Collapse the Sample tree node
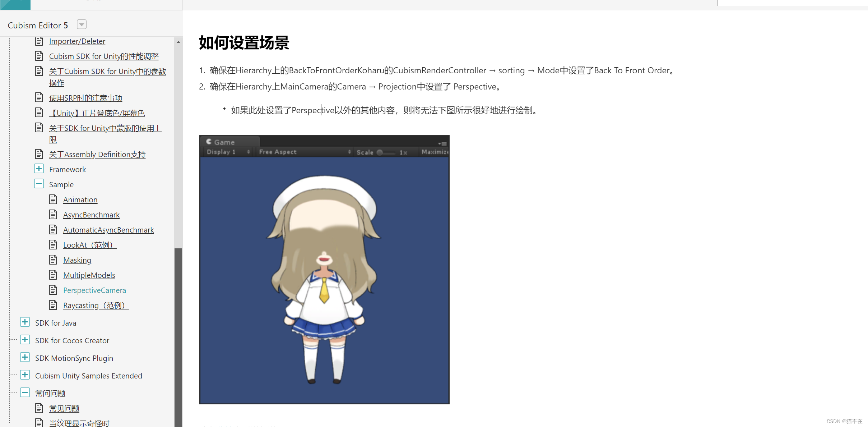The image size is (868, 427). click(39, 184)
